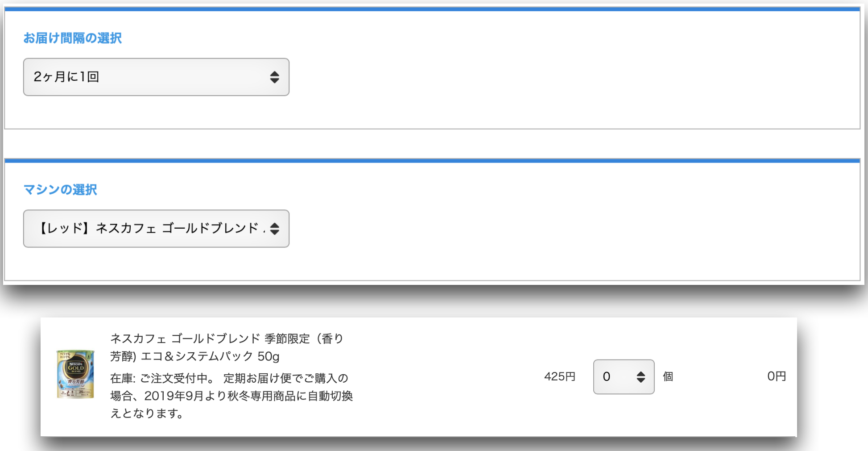Open the マシンの選択 dropdown showing 【レッド】ネスカフェ

tap(156, 229)
